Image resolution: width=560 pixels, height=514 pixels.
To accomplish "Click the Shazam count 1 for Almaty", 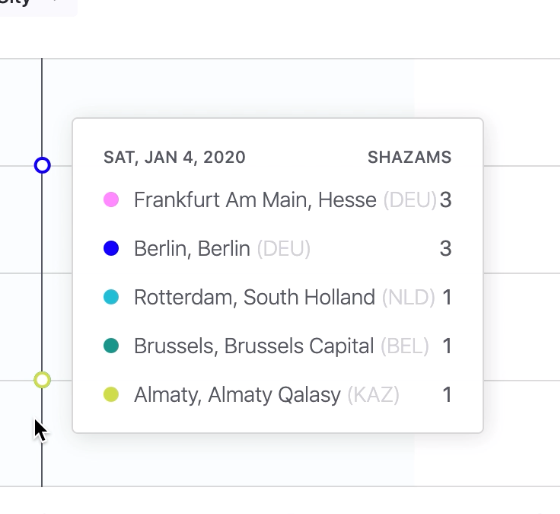I will pyautogui.click(x=447, y=395).
